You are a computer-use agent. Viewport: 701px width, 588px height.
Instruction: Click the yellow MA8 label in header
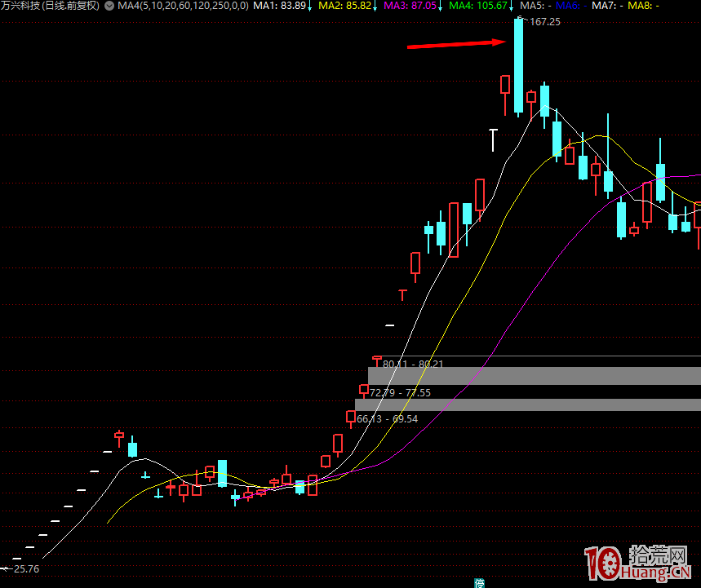(x=643, y=6)
